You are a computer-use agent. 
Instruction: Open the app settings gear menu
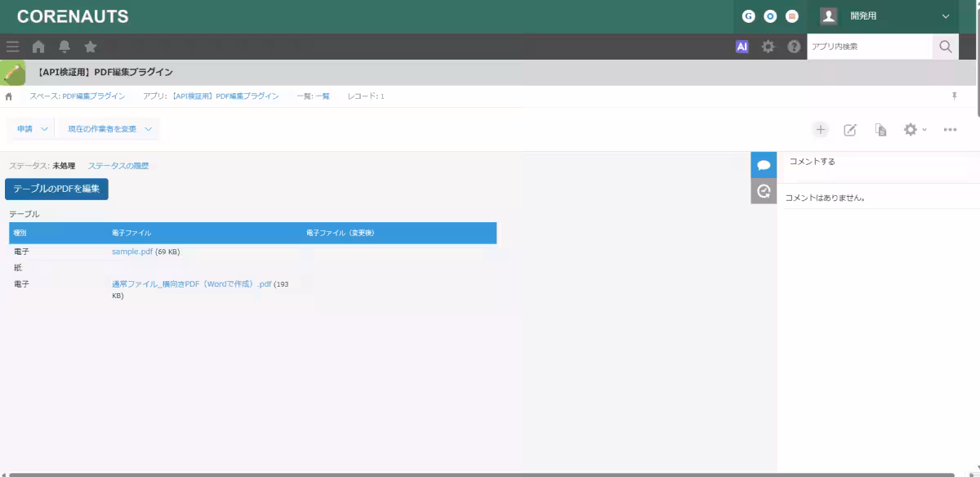[x=915, y=129]
